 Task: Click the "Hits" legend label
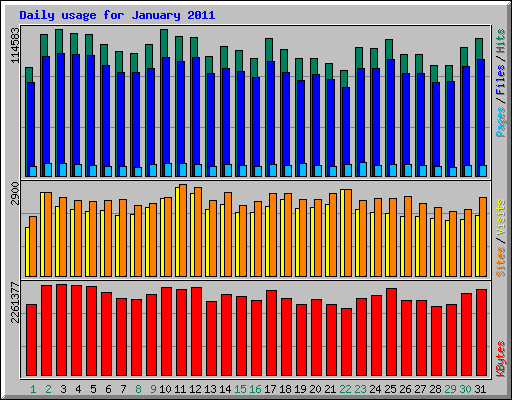pos(500,41)
